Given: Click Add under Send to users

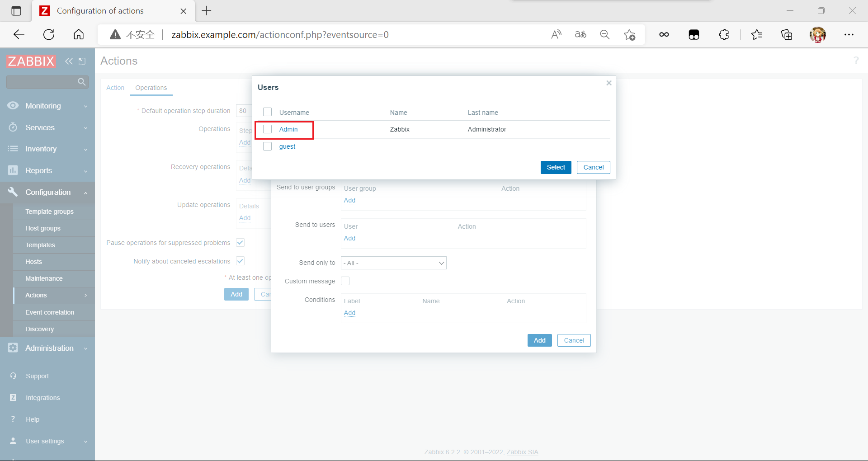Looking at the screenshot, I should pyautogui.click(x=349, y=238).
